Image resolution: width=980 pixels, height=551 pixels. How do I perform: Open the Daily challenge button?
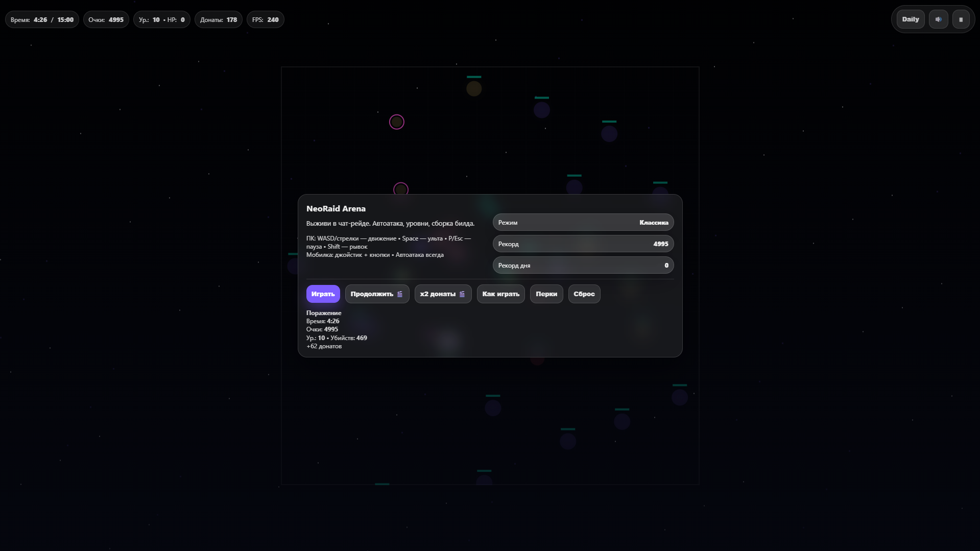click(911, 19)
